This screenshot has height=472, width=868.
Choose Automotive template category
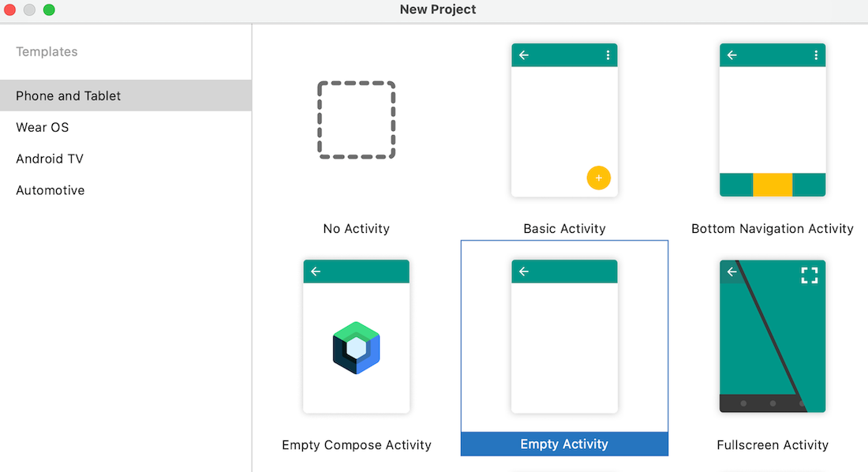pyautogui.click(x=51, y=190)
